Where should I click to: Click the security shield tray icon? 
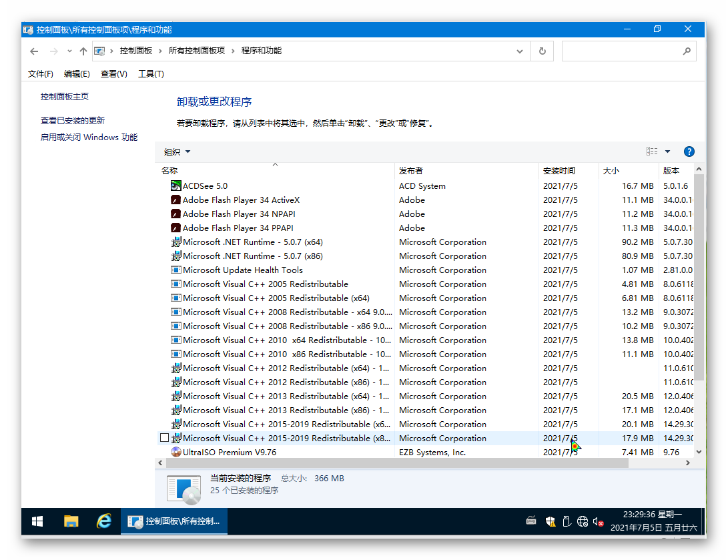(551, 522)
